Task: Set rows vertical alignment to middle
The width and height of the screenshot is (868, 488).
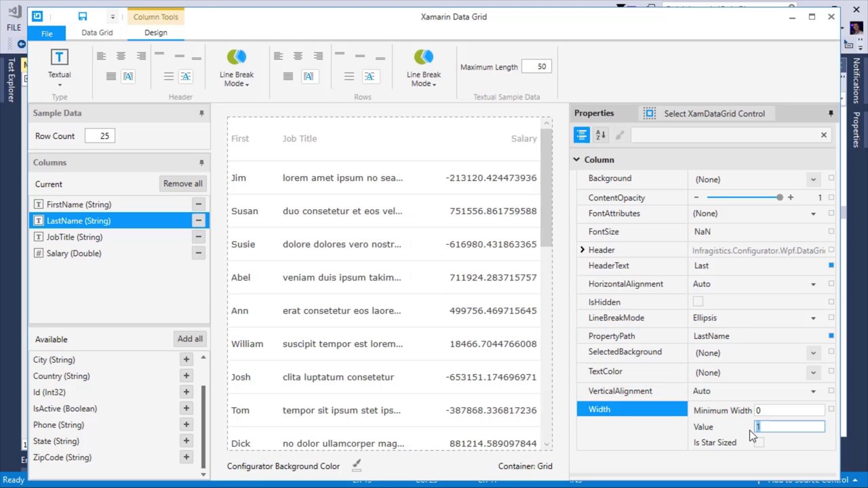Action: point(360,56)
